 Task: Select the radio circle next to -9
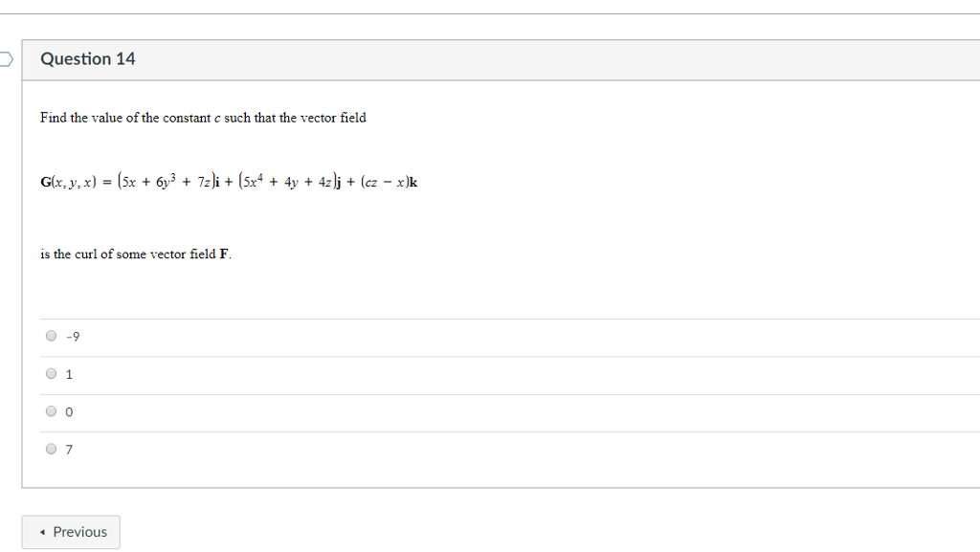(x=51, y=335)
